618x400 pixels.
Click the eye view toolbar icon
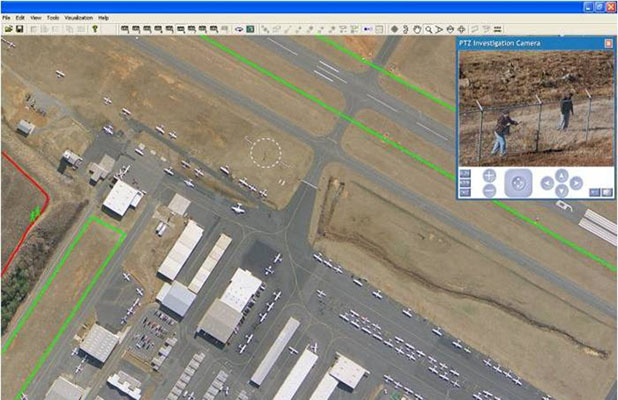[x=239, y=29]
